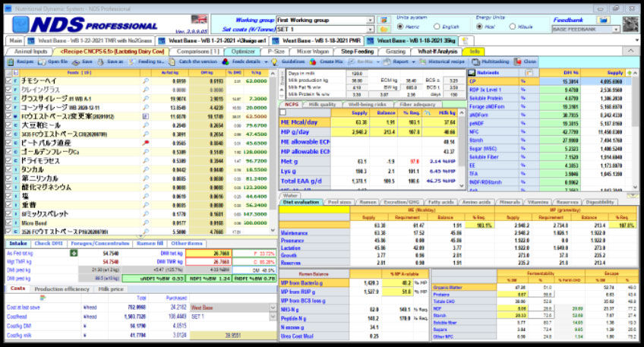
Task: Select the MJoule energy radio button
Action: tap(512, 27)
